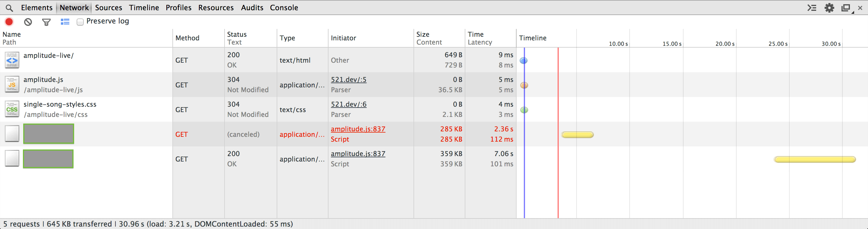Open the Console tab

click(x=284, y=8)
